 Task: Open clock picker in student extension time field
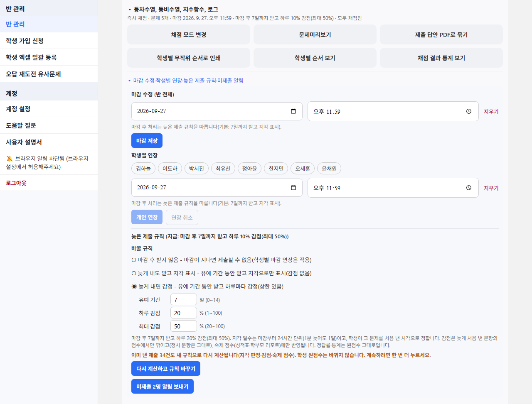click(469, 188)
